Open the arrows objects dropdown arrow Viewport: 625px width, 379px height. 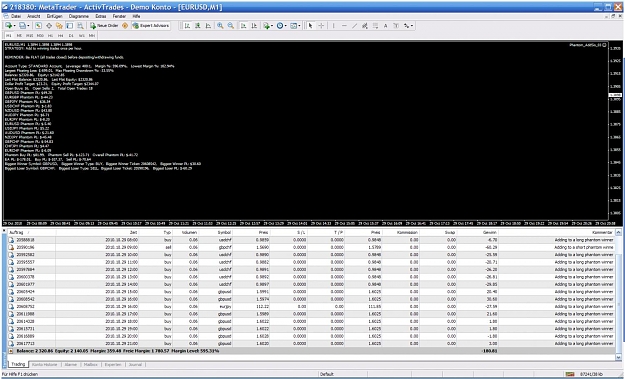click(x=412, y=26)
